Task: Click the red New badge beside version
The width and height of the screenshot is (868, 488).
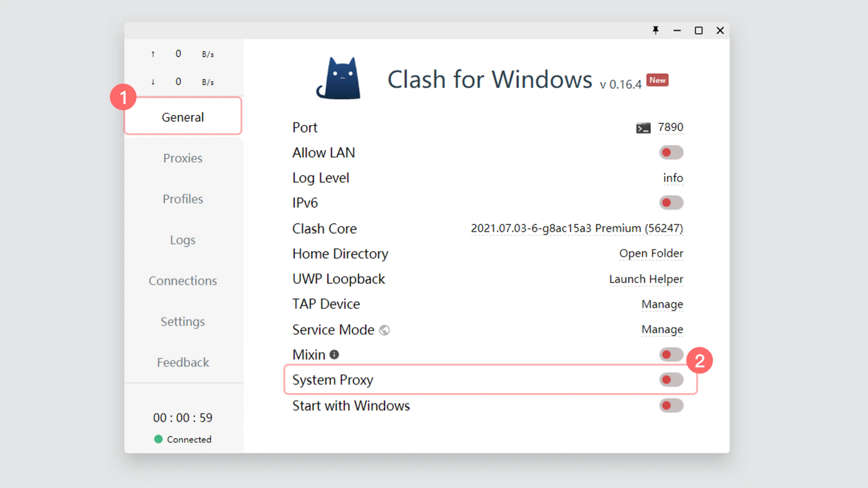Action: point(658,80)
